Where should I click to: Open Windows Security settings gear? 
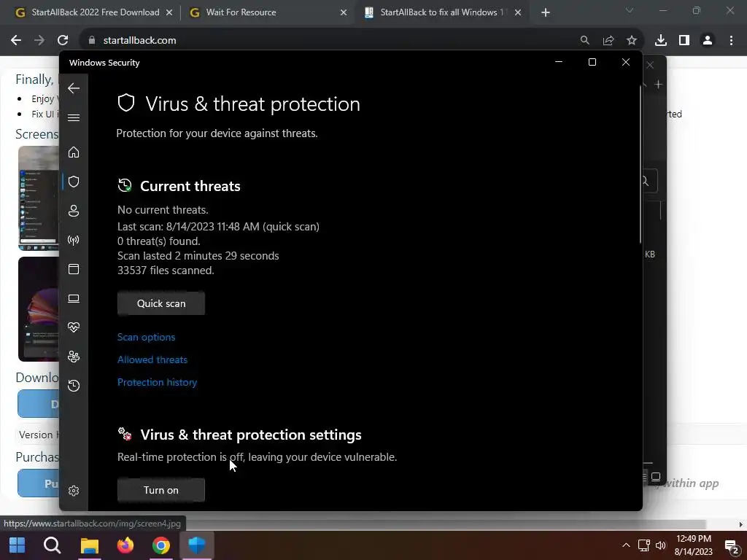point(74,491)
